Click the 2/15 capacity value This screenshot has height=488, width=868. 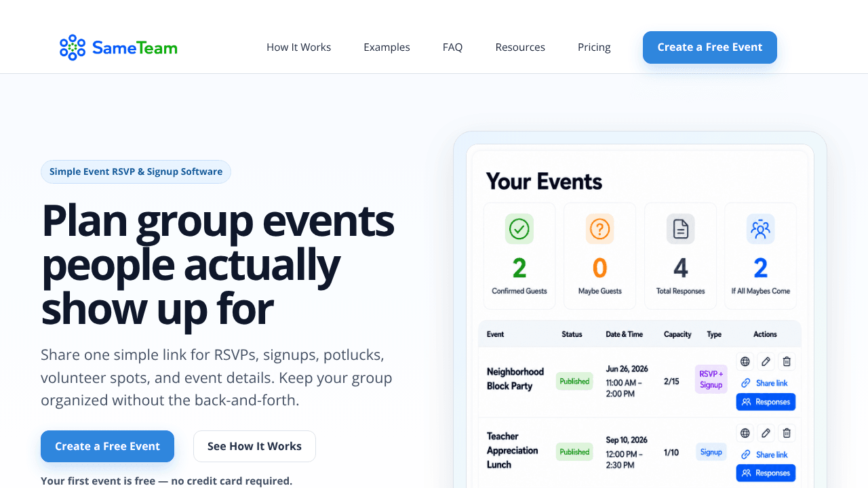pyautogui.click(x=671, y=382)
